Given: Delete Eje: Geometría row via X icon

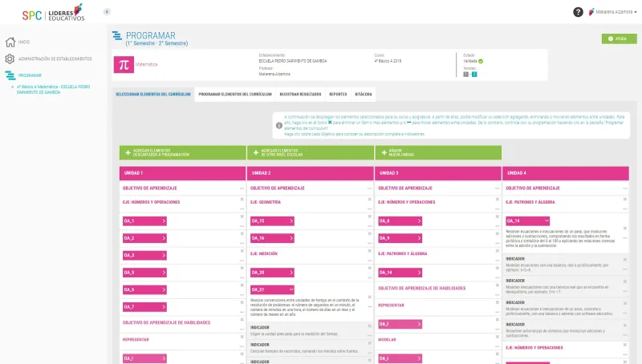Looking at the screenshot, I should tap(370, 199).
